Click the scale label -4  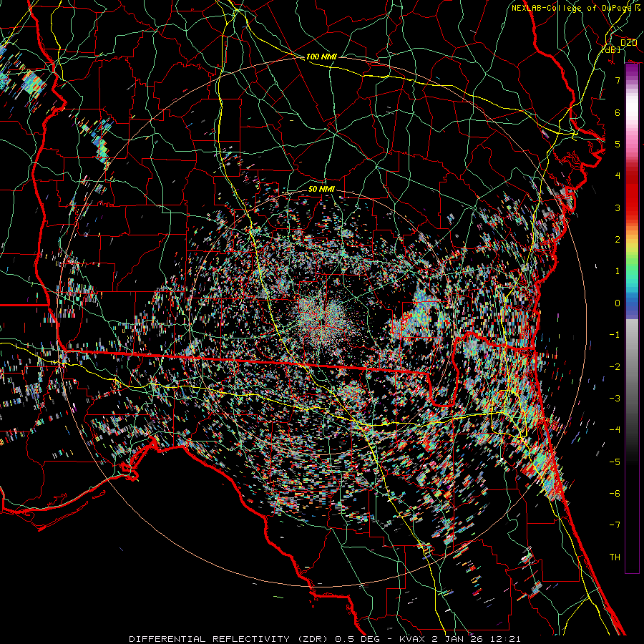[x=615, y=430]
